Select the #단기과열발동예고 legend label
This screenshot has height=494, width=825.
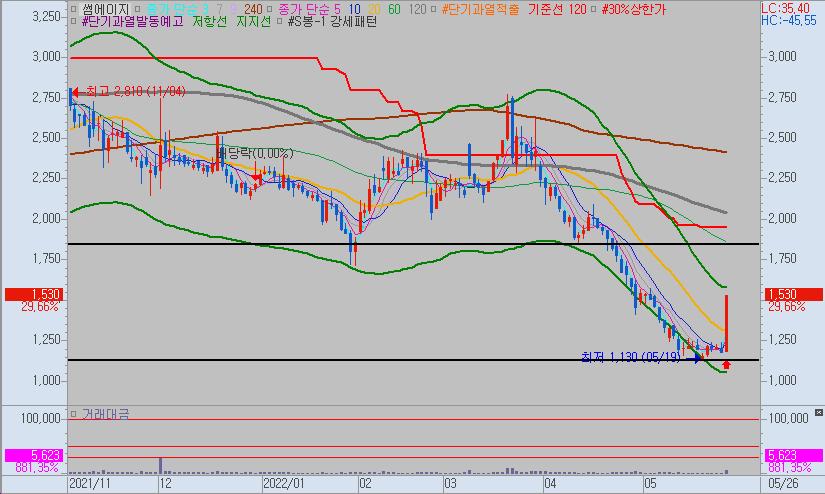point(133,22)
